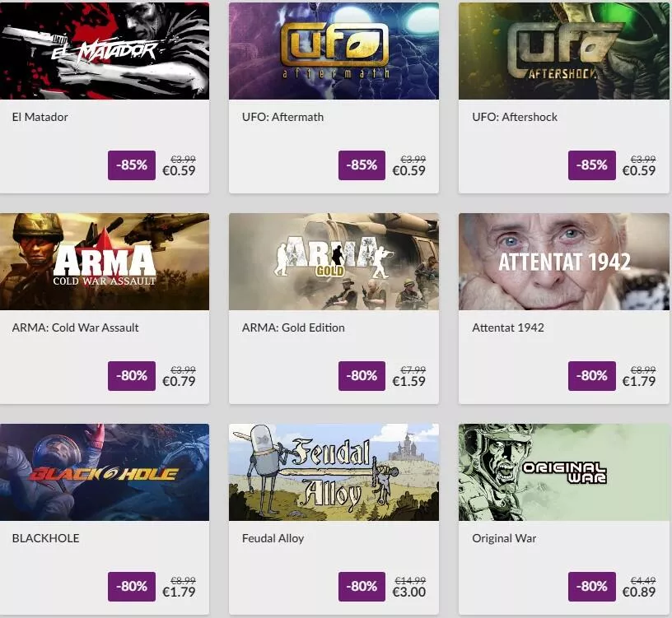Click the -85% badge on El Matador
Image resolution: width=672 pixels, height=618 pixels.
coord(132,165)
